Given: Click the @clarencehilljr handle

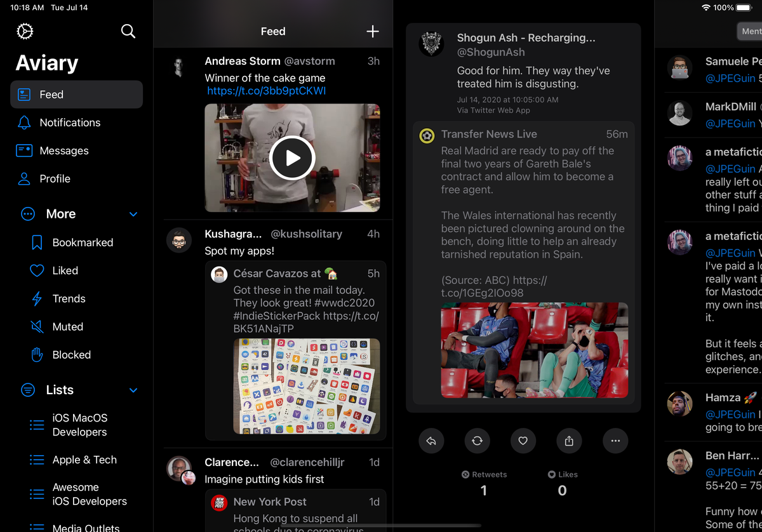Looking at the screenshot, I should (307, 462).
